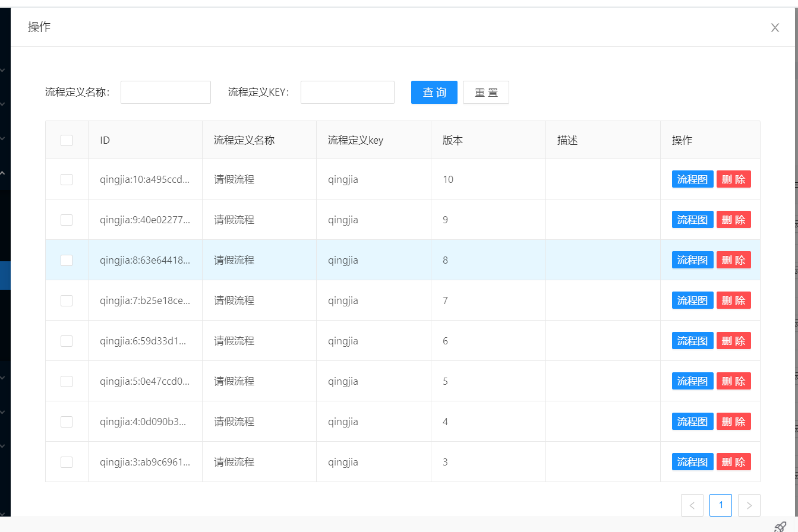
Task: Go to the previous page with the arrow
Action: tap(692, 505)
